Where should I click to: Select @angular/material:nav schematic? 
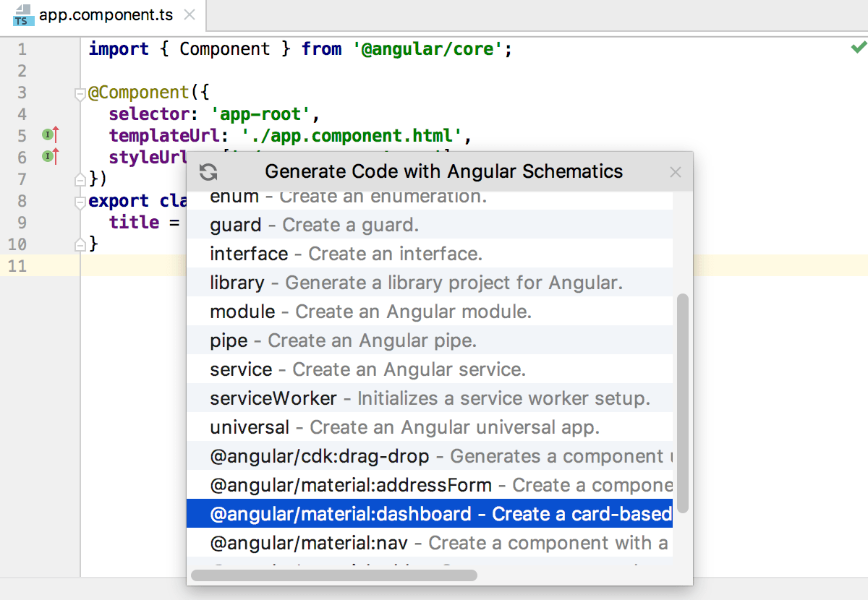(430, 543)
